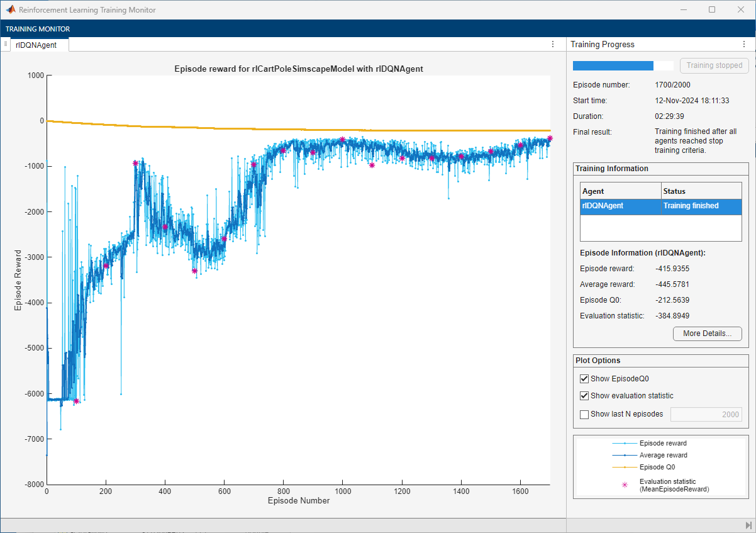Viewport: 756px width, 533px height.
Task: Uncheck the Show EpisodeQ0 checkbox
Action: [x=584, y=379]
